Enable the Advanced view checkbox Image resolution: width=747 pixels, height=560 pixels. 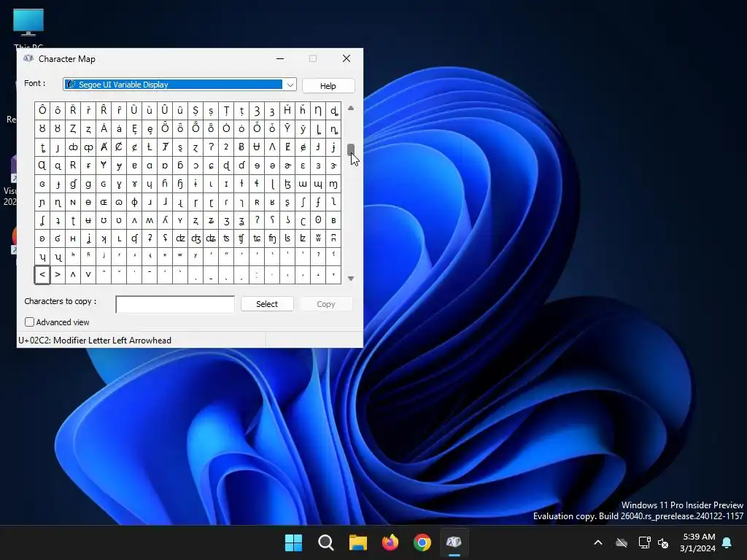[x=29, y=322]
